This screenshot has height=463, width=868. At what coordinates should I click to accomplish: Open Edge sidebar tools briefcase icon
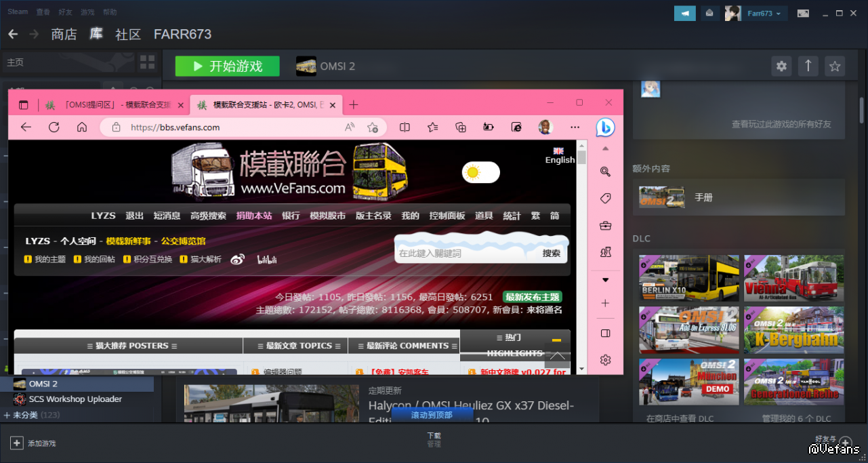point(606,225)
